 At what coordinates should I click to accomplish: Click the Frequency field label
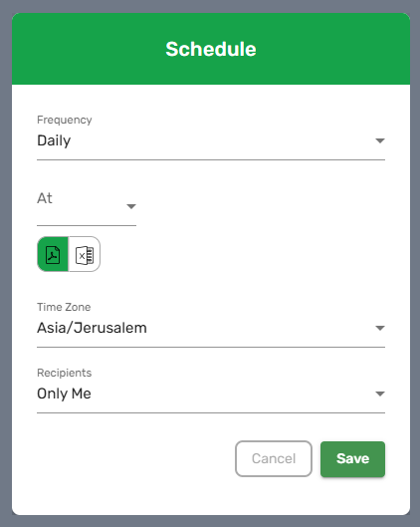point(65,120)
